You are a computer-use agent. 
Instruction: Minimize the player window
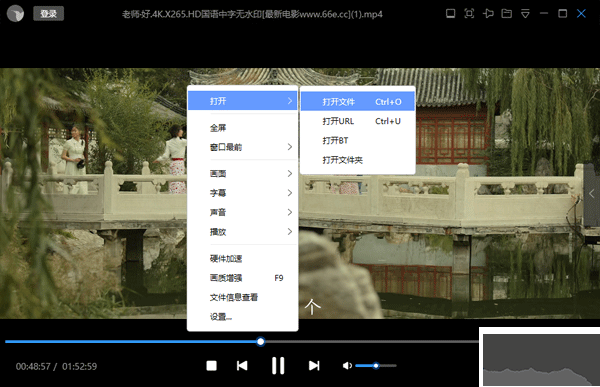coord(544,14)
